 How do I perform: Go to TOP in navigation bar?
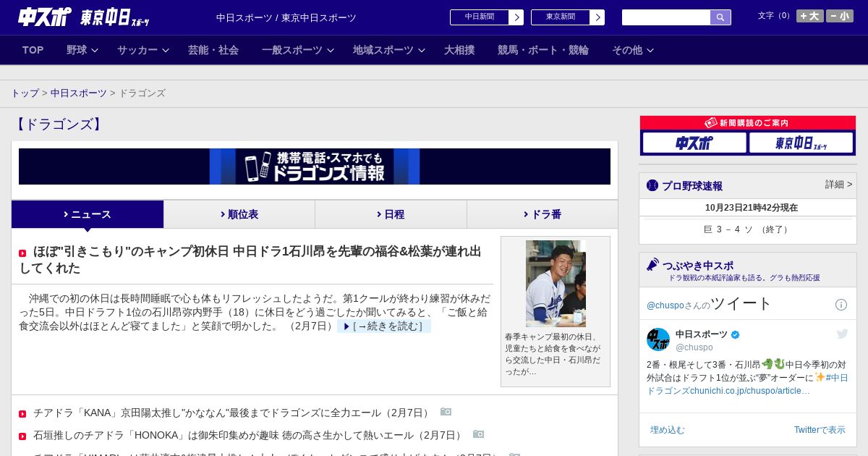pyautogui.click(x=33, y=50)
